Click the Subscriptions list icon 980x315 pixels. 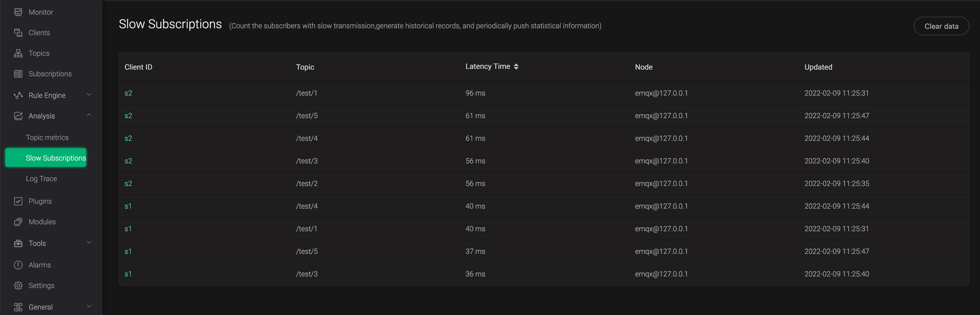18,74
